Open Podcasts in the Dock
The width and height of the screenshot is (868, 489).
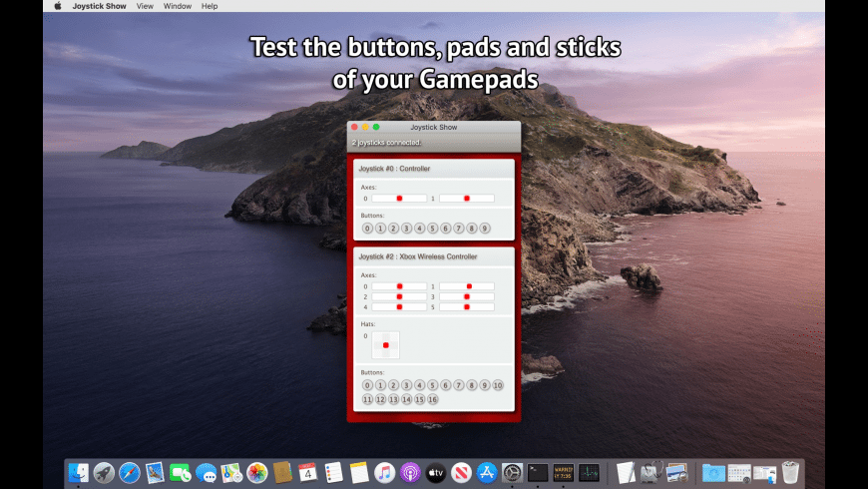point(410,473)
